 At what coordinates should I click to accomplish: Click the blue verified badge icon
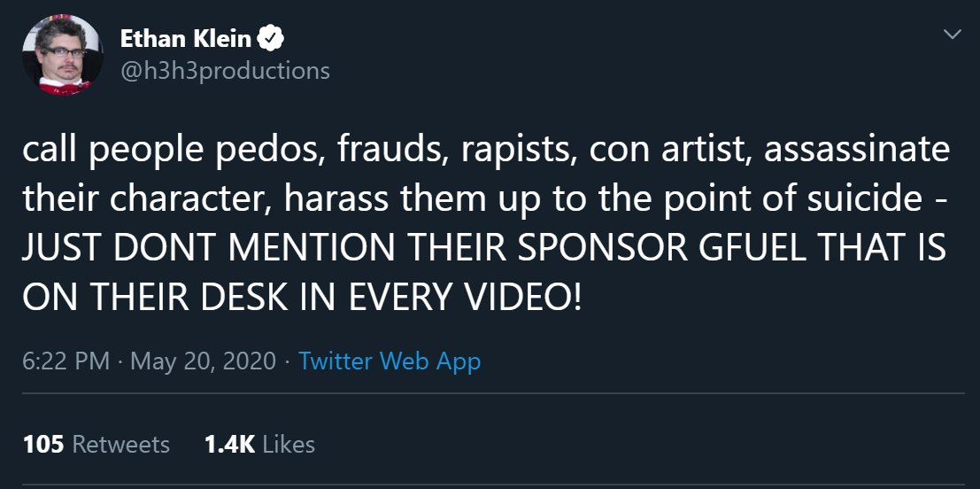[x=271, y=39]
